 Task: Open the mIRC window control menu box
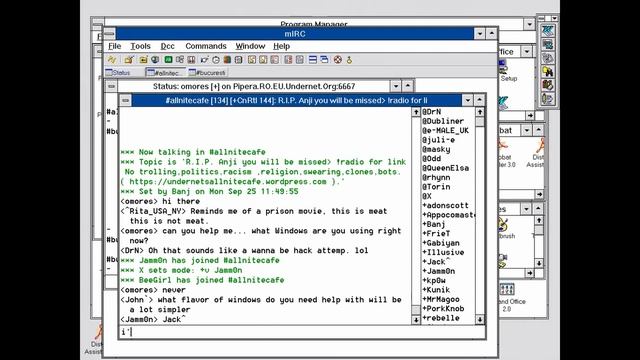109,34
